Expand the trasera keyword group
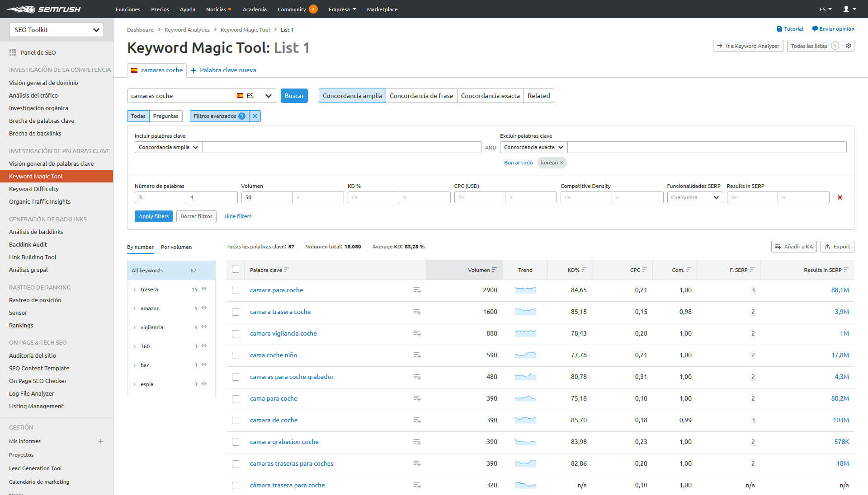The height and width of the screenshot is (495, 868). [x=134, y=290]
